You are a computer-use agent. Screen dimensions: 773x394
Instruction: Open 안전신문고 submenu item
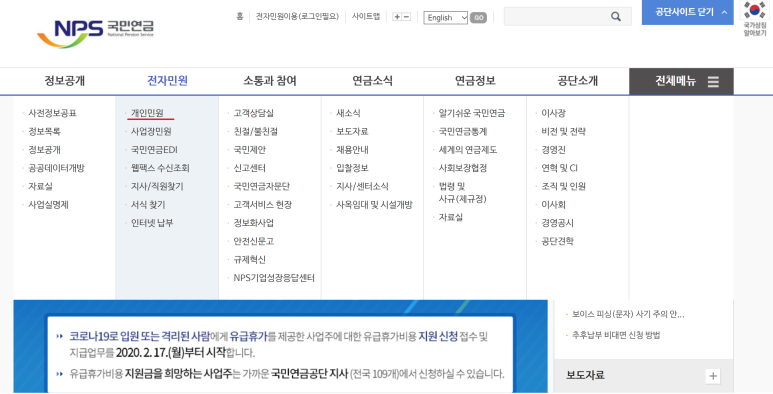[253, 241]
